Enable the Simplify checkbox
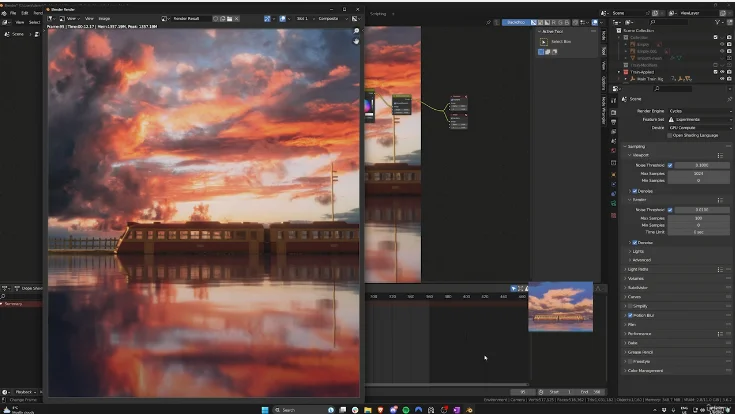 click(x=630, y=306)
